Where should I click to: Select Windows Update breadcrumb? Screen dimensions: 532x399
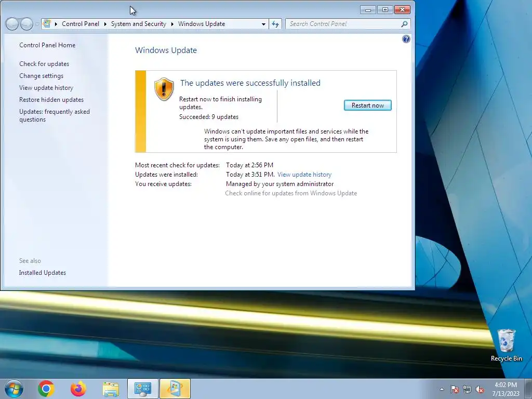pyautogui.click(x=202, y=24)
